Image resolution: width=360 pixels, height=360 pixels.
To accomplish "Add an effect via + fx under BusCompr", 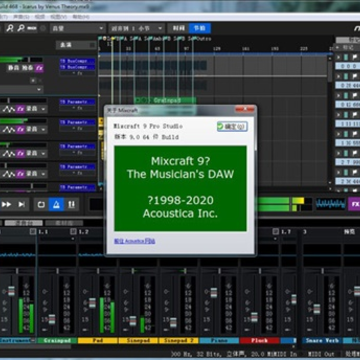I will pos(77,73).
